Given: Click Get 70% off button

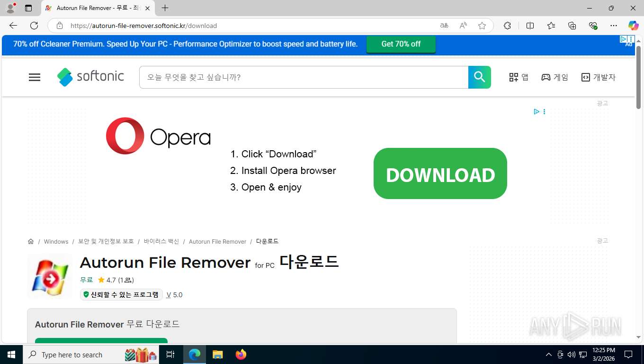Looking at the screenshot, I should point(401,44).
